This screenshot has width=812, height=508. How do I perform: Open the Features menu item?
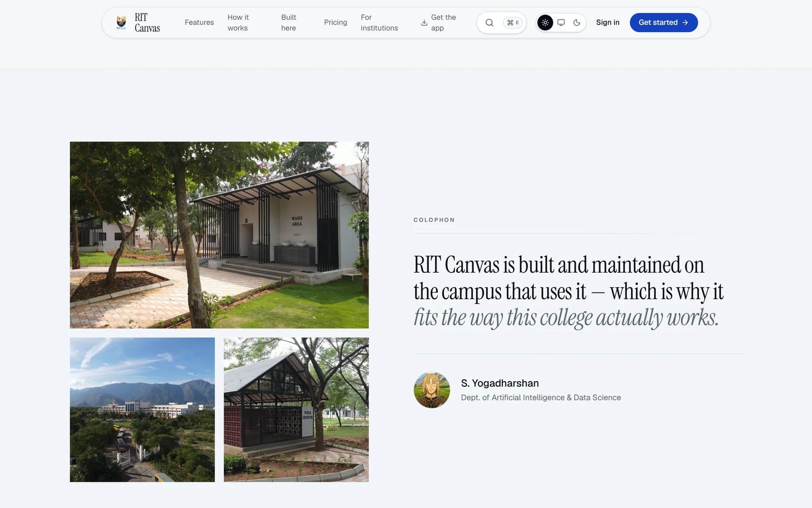(199, 22)
